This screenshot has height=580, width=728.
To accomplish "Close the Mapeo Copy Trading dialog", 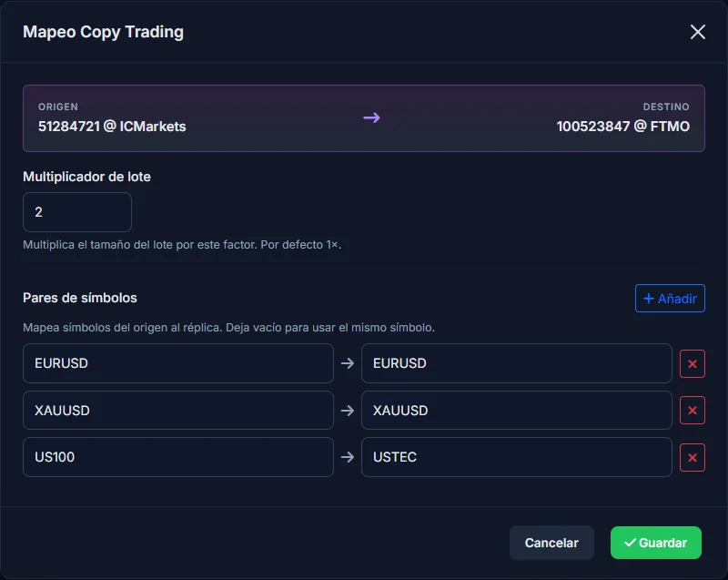I will (697, 32).
